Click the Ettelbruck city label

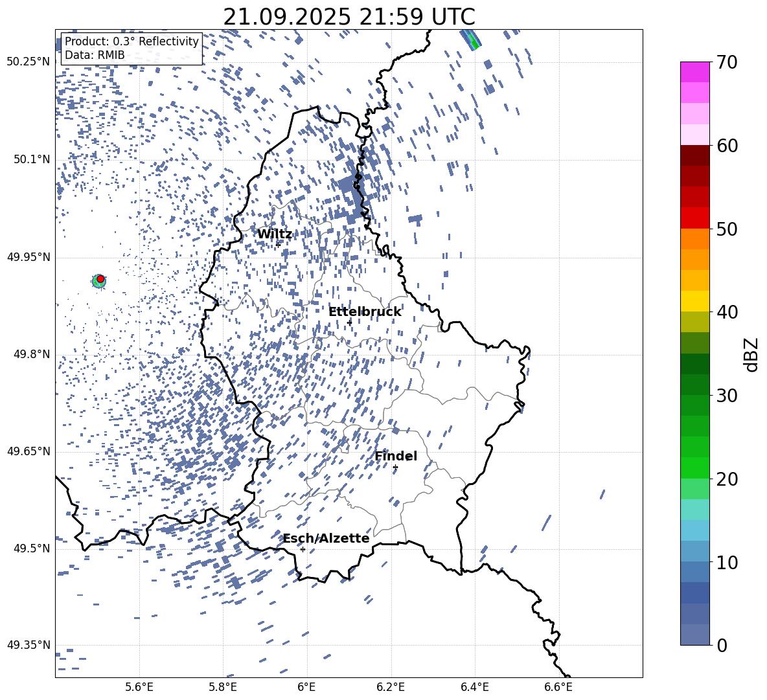point(365,312)
